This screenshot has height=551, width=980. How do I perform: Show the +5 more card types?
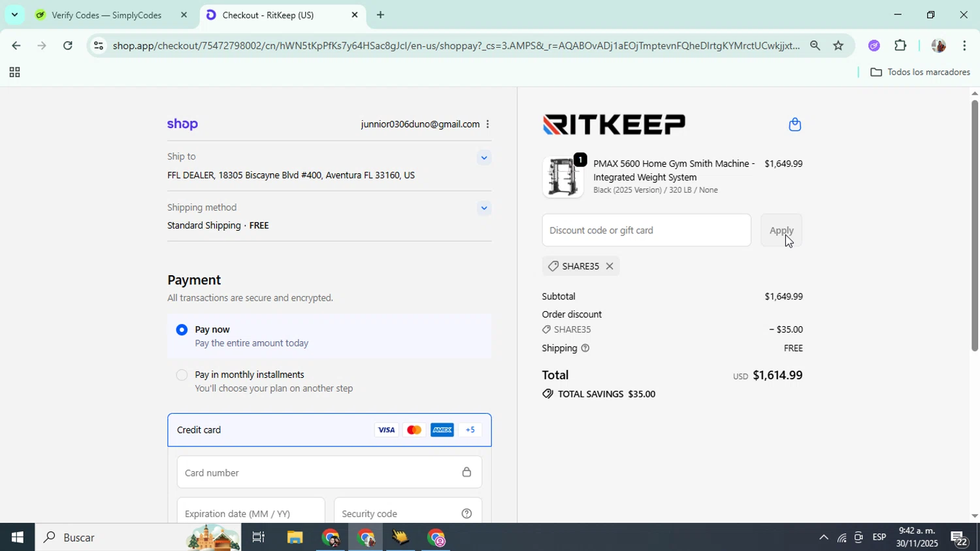[470, 430]
